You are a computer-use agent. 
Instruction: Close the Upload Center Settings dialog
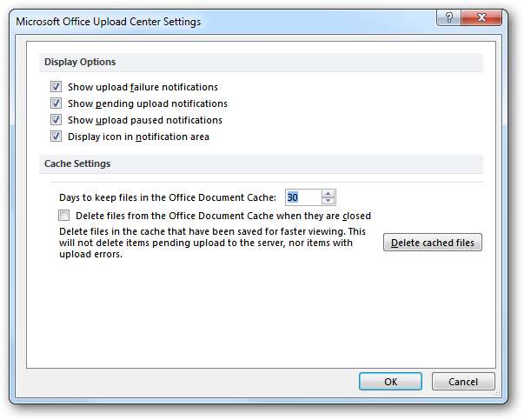tap(486, 20)
